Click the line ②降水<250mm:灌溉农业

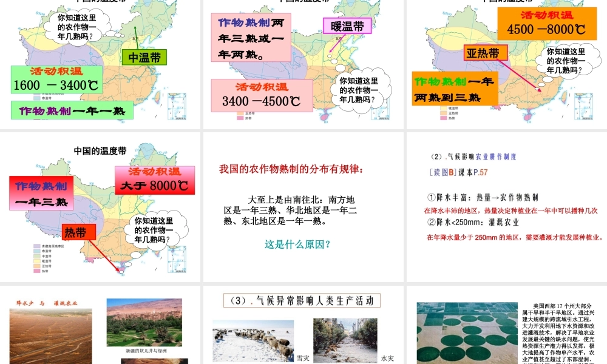473,223
